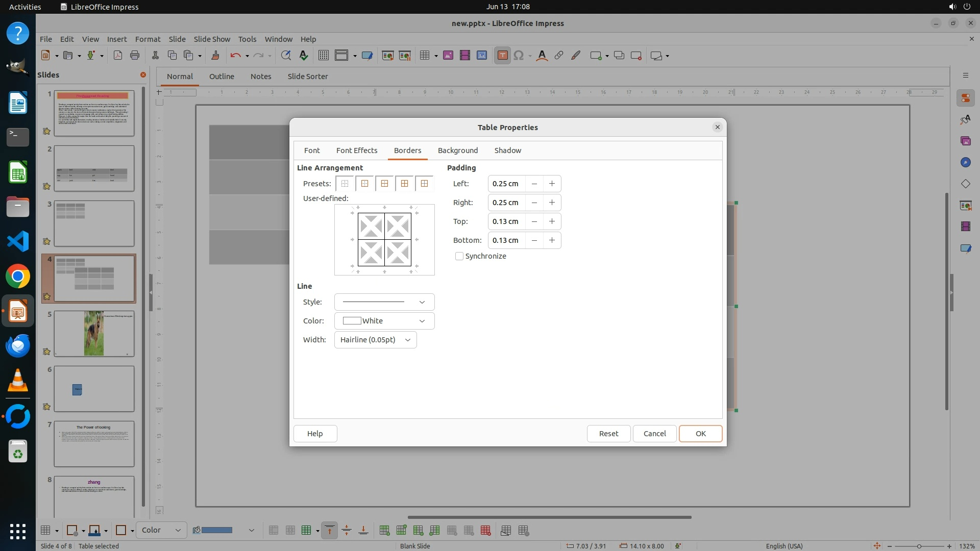
Task: Click the Print icon in toolbar
Action: tap(135, 56)
